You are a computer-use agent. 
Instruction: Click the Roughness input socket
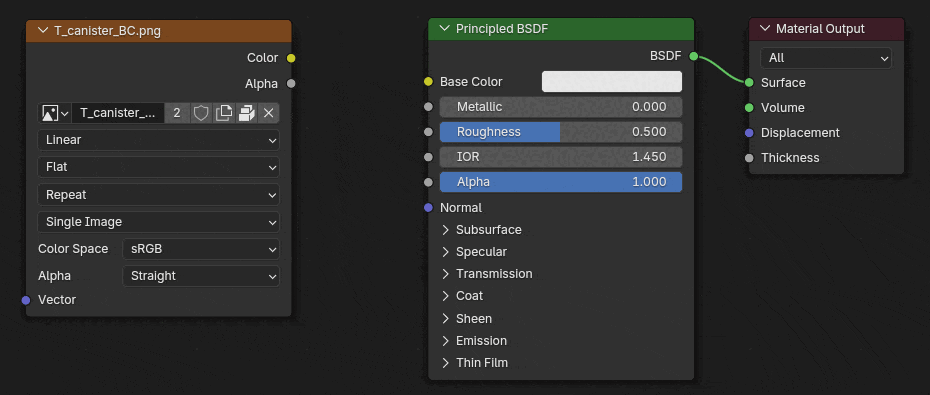point(429,132)
